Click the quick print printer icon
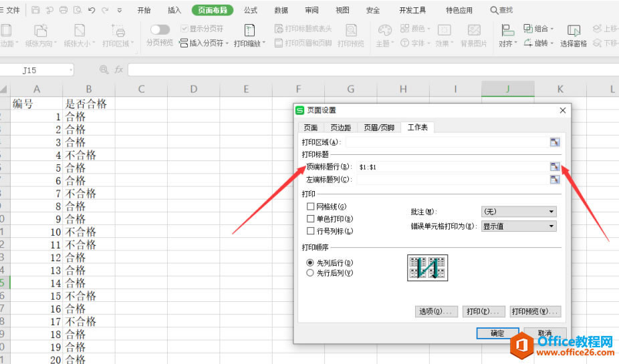619x364 pixels. coord(63,10)
